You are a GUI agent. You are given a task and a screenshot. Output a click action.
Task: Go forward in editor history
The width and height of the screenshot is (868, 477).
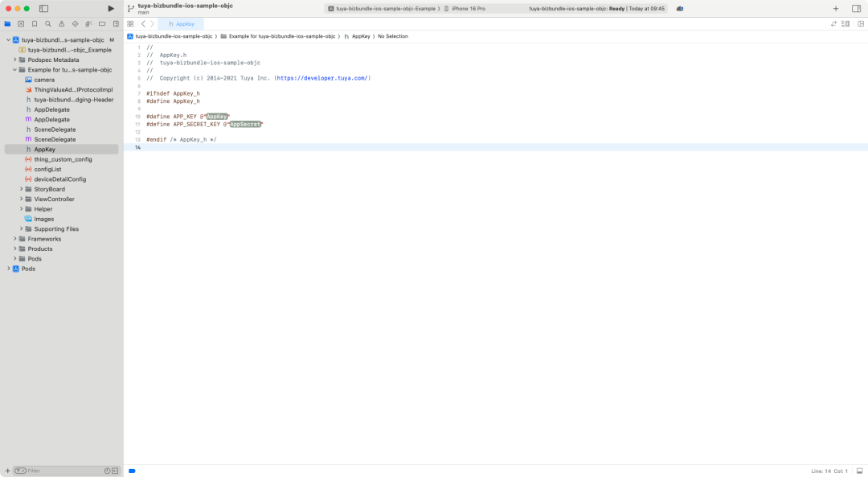152,24
